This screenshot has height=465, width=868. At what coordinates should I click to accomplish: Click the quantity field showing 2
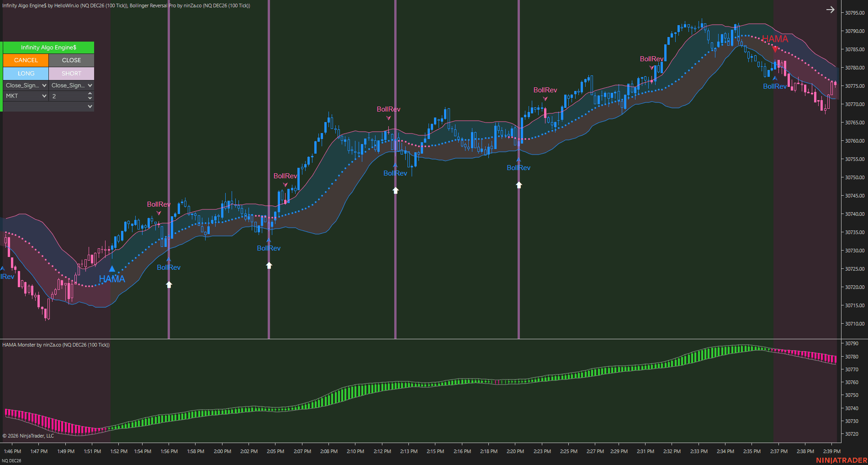pos(68,96)
